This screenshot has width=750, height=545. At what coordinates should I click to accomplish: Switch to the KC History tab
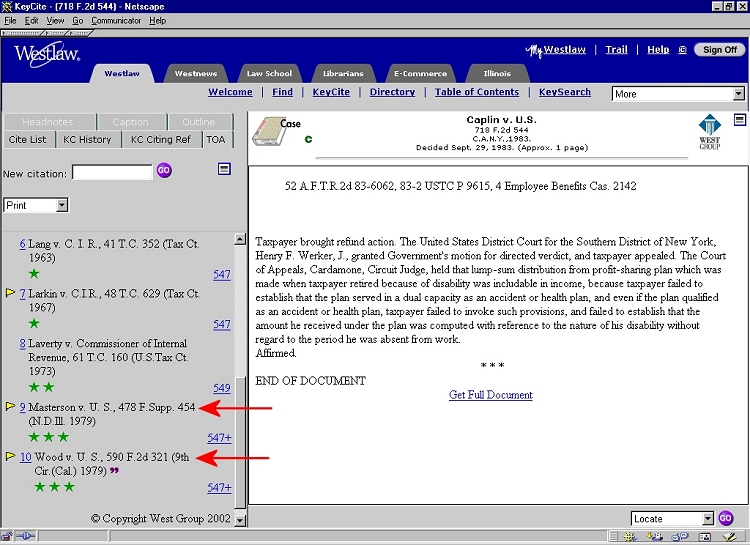point(88,139)
